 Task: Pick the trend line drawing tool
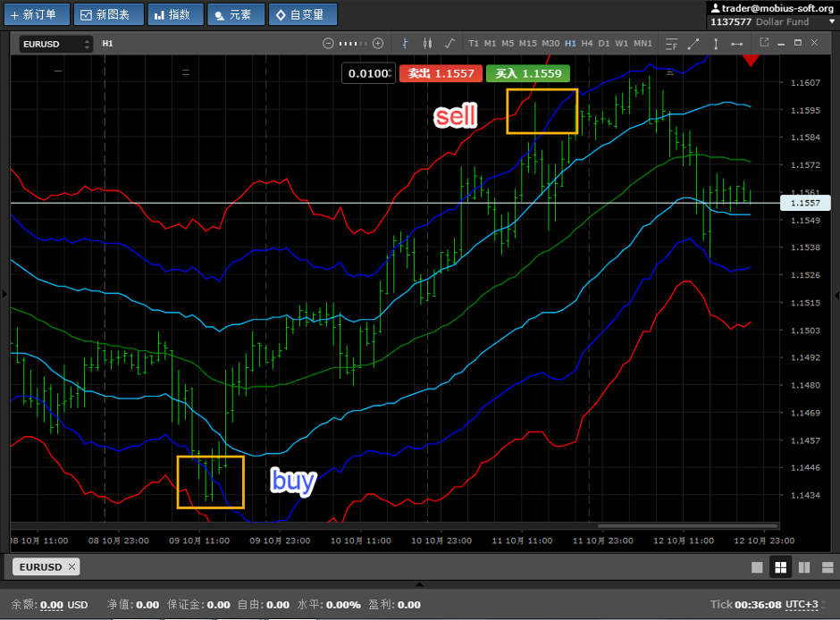tap(693, 44)
